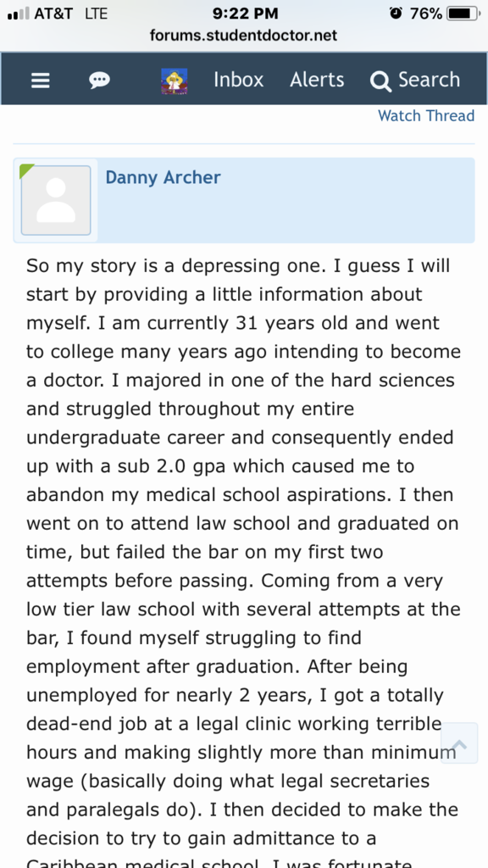Click Danny Archer's default avatar image
This screenshot has width=488, height=868.
56,200
